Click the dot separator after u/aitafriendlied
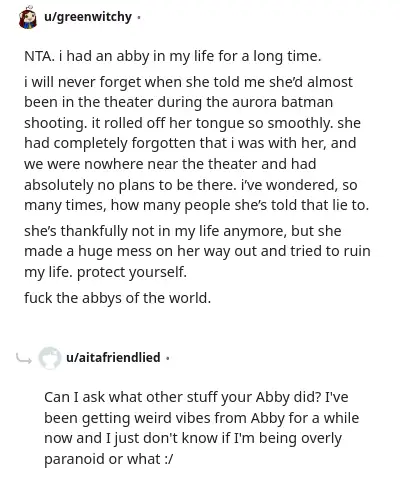 167,359
